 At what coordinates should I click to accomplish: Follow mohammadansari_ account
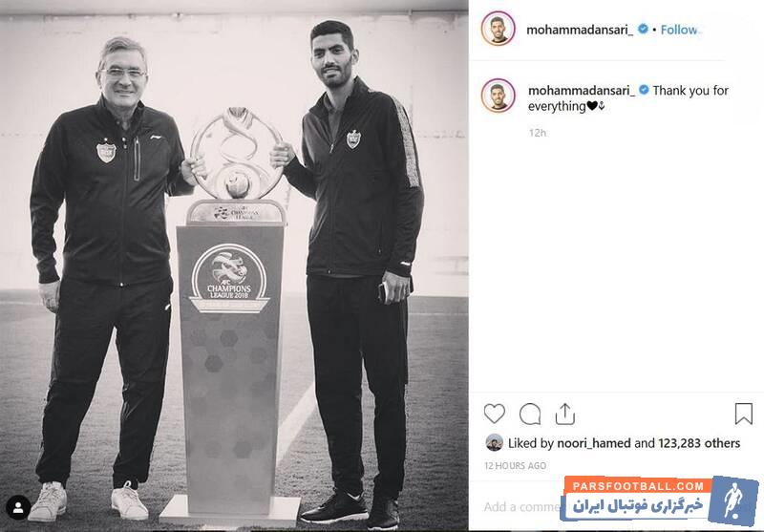(x=679, y=30)
